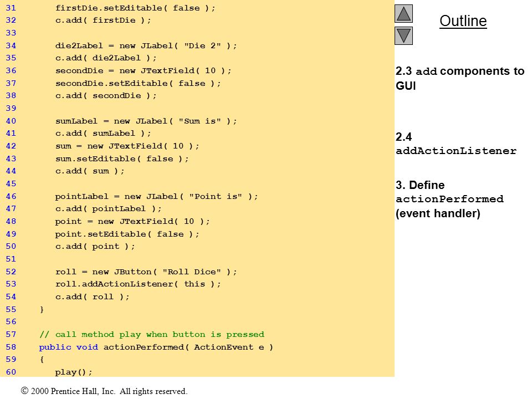The image size is (532, 399).
Task: Click the down arrow navigation button
Action: click(x=403, y=35)
